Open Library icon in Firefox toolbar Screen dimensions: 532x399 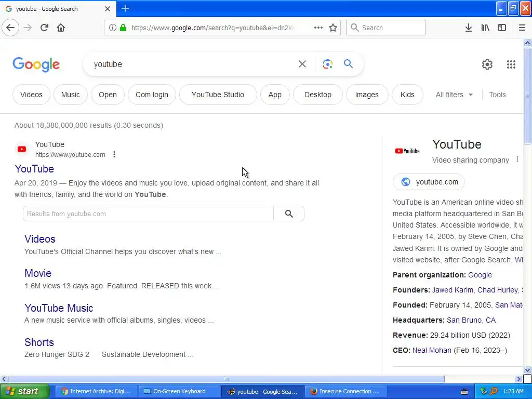pos(485,28)
